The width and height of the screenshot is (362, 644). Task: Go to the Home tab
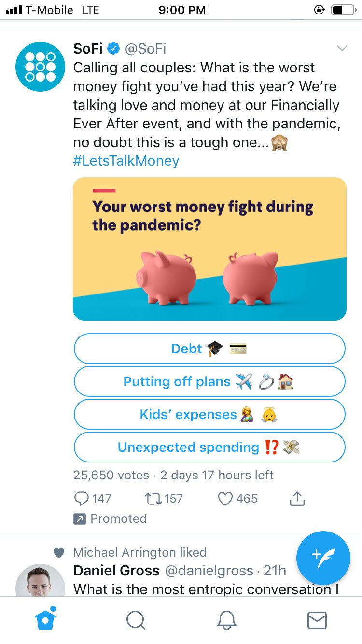[x=45, y=620]
